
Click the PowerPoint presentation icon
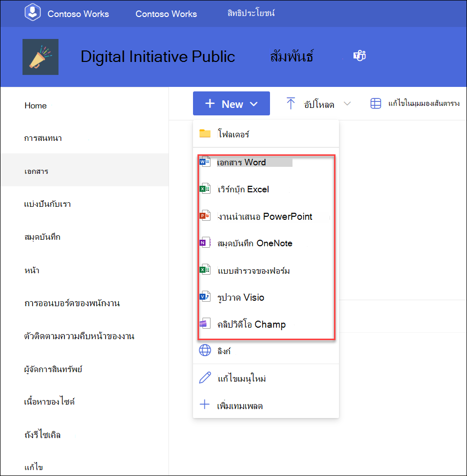pyautogui.click(x=205, y=216)
